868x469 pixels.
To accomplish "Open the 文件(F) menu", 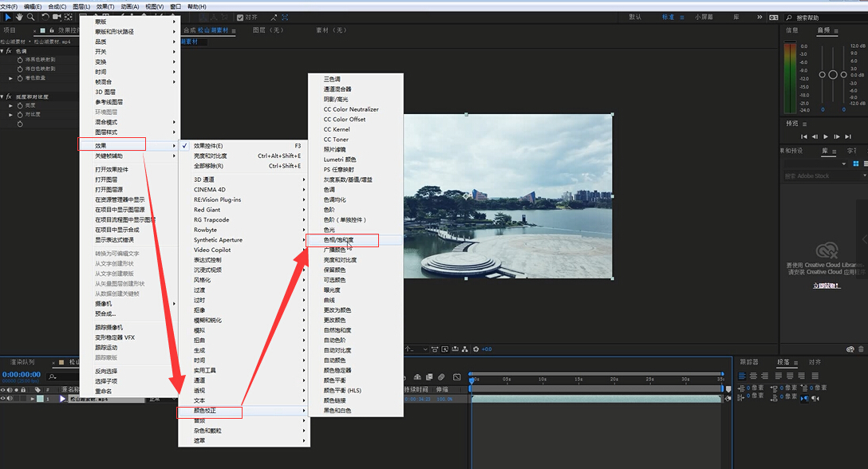I will 9,6.
